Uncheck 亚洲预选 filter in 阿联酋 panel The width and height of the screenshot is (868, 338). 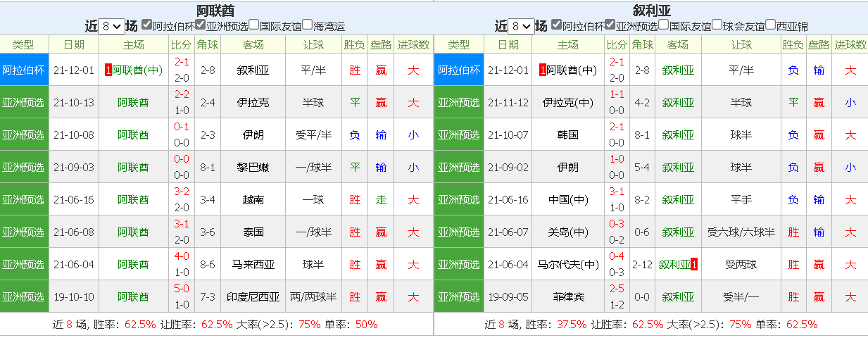coord(200,25)
